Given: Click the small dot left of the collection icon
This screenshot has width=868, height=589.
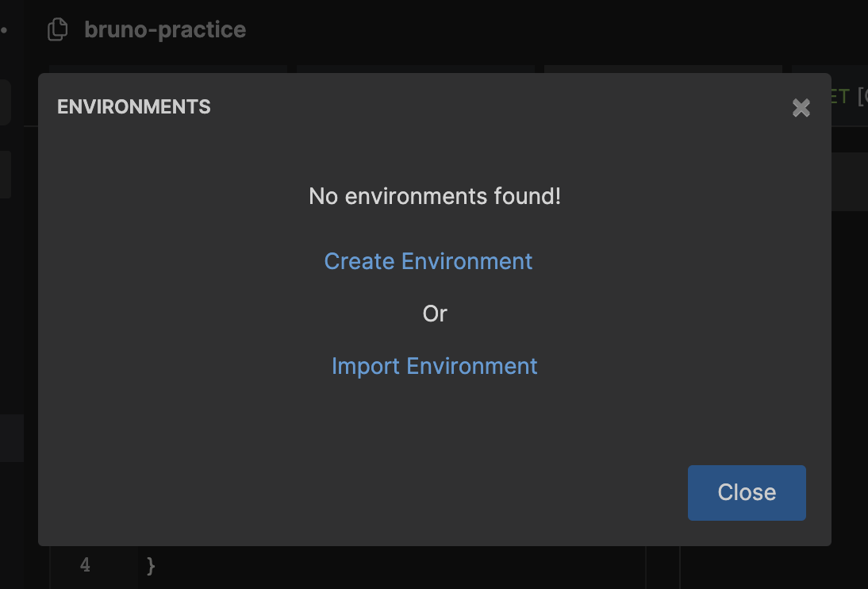Looking at the screenshot, I should click(4, 30).
